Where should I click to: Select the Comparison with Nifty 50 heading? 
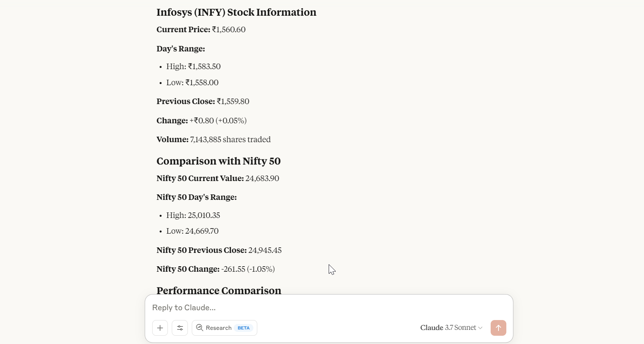pos(218,161)
